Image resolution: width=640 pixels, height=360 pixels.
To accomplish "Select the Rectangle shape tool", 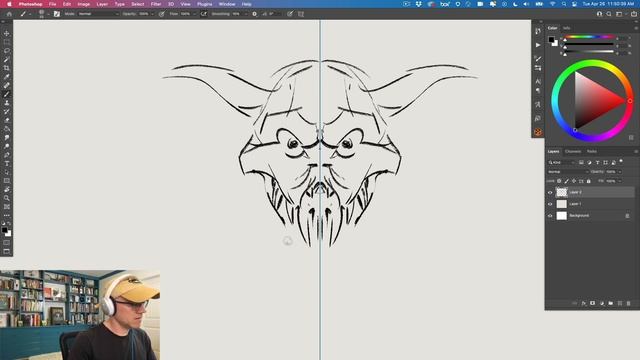I will pyautogui.click(x=7, y=180).
